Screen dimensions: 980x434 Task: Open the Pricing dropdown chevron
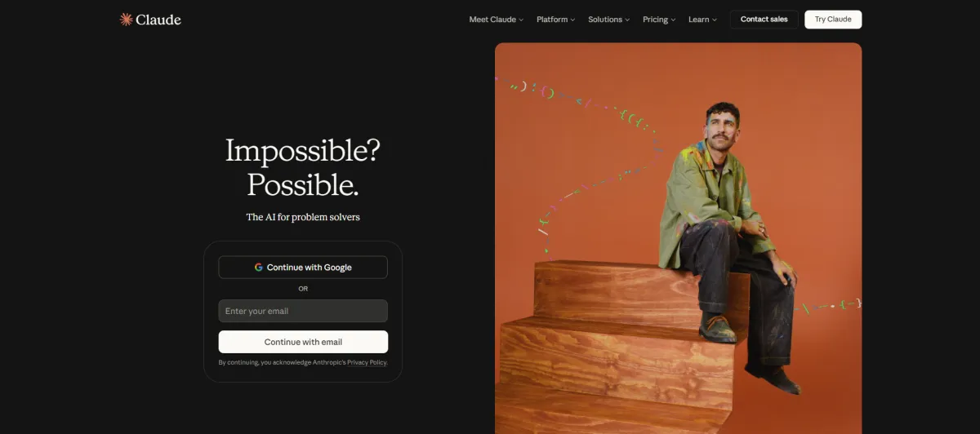(x=673, y=20)
